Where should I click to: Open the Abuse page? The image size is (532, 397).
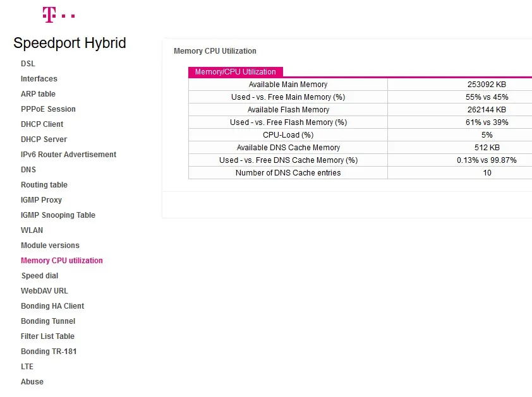coord(32,382)
